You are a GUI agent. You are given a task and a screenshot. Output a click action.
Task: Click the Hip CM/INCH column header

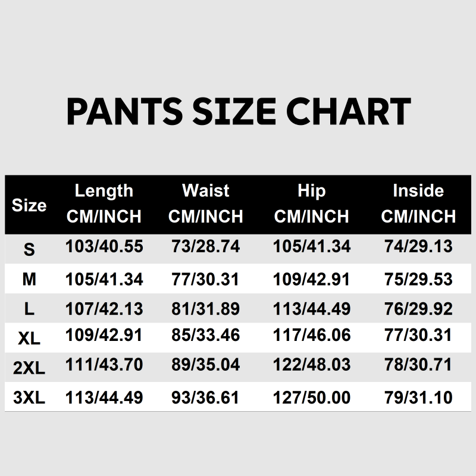click(312, 203)
